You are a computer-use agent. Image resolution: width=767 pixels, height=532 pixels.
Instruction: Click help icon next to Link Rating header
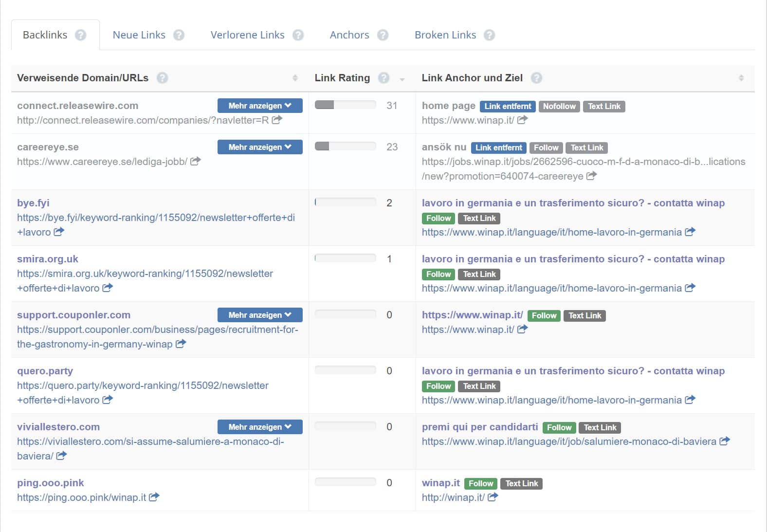[383, 78]
